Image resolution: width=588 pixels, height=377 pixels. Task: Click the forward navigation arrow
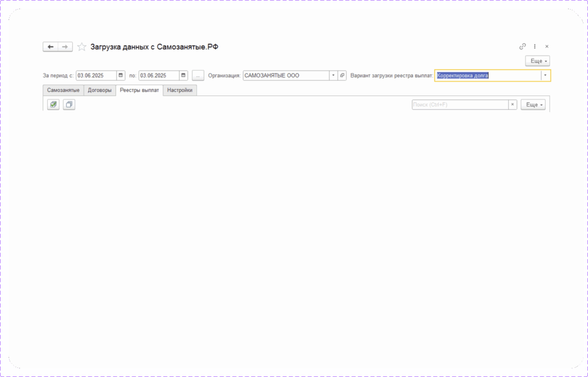(x=65, y=47)
